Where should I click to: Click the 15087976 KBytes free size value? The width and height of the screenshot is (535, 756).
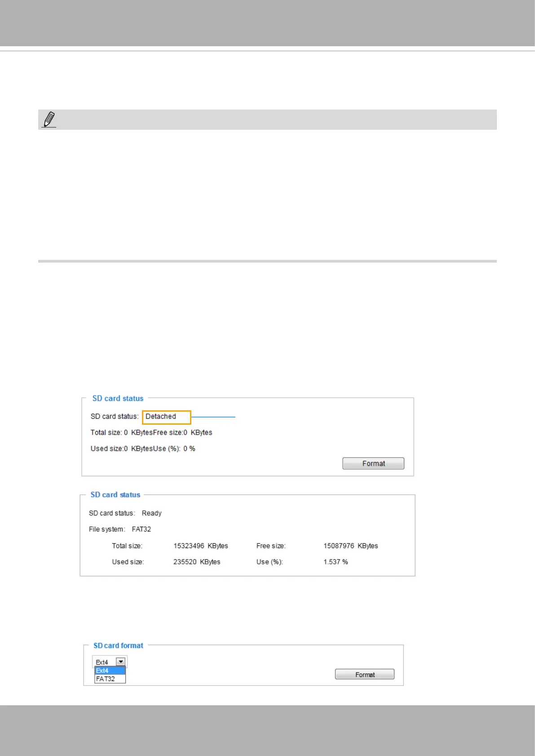coord(351,546)
